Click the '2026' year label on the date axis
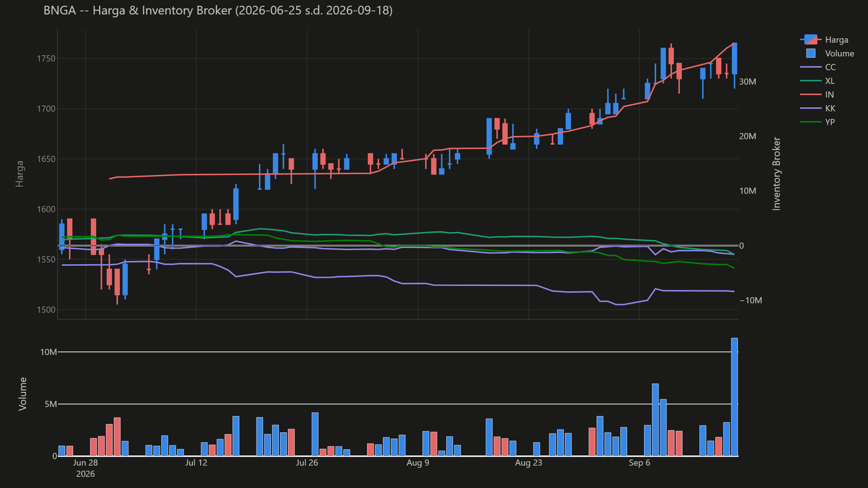Viewport: 868px width, 488px height. [85, 474]
